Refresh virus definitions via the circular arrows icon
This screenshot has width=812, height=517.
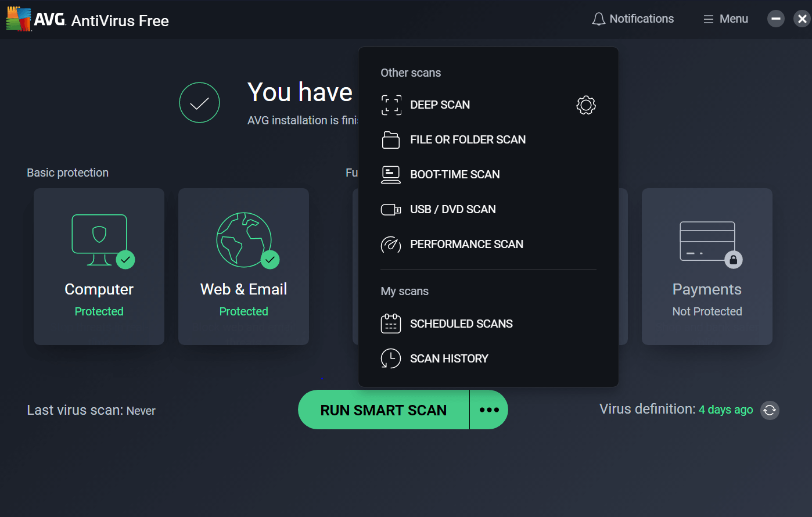770,411
